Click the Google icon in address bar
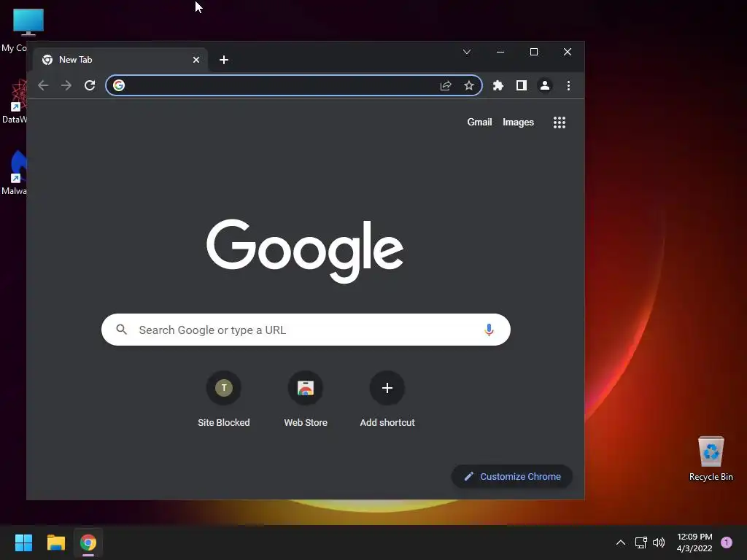The width and height of the screenshot is (747, 560). pyautogui.click(x=119, y=85)
